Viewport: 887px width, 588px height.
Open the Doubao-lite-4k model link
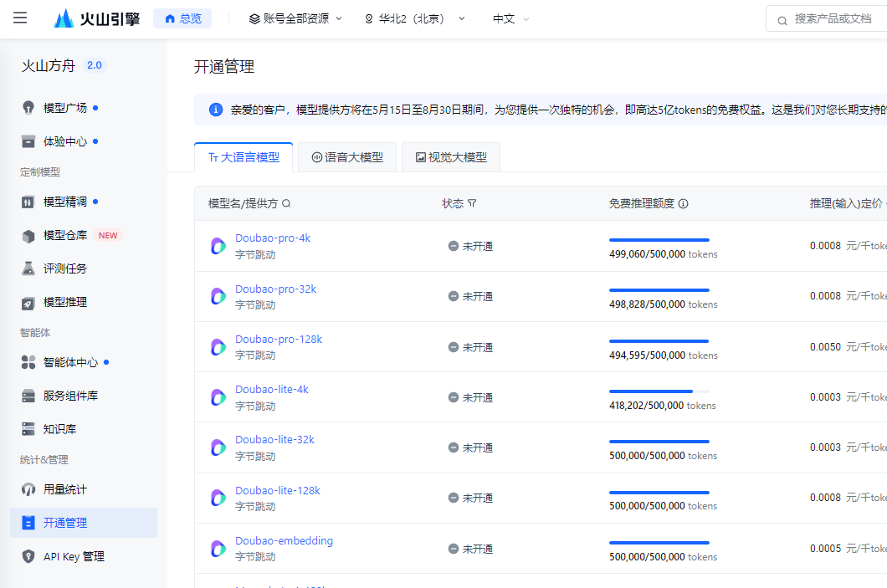tap(271, 390)
